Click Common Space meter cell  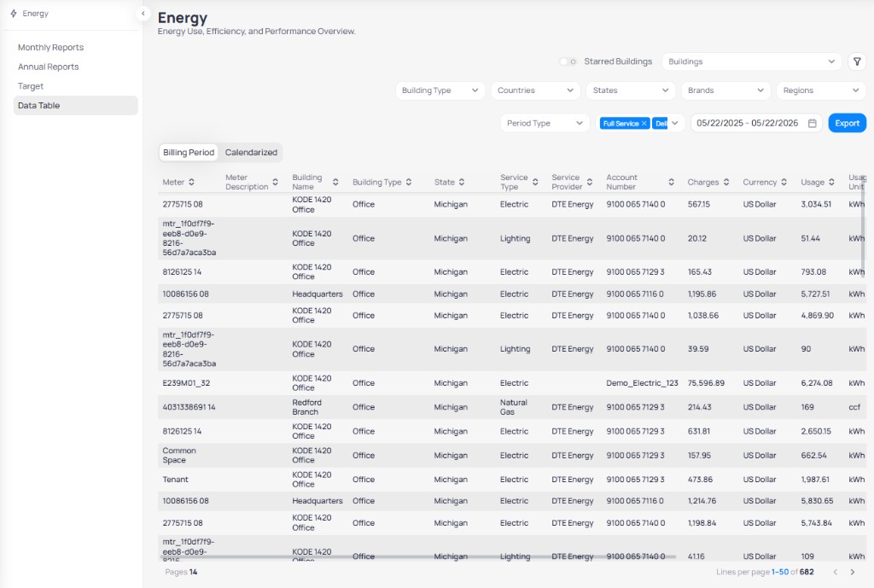[x=179, y=456]
